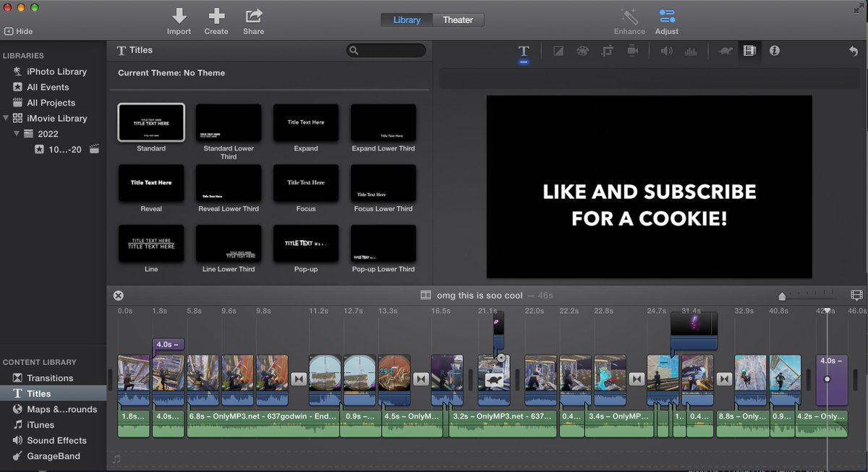Choose the Reveal title thumbnail

coord(151,183)
